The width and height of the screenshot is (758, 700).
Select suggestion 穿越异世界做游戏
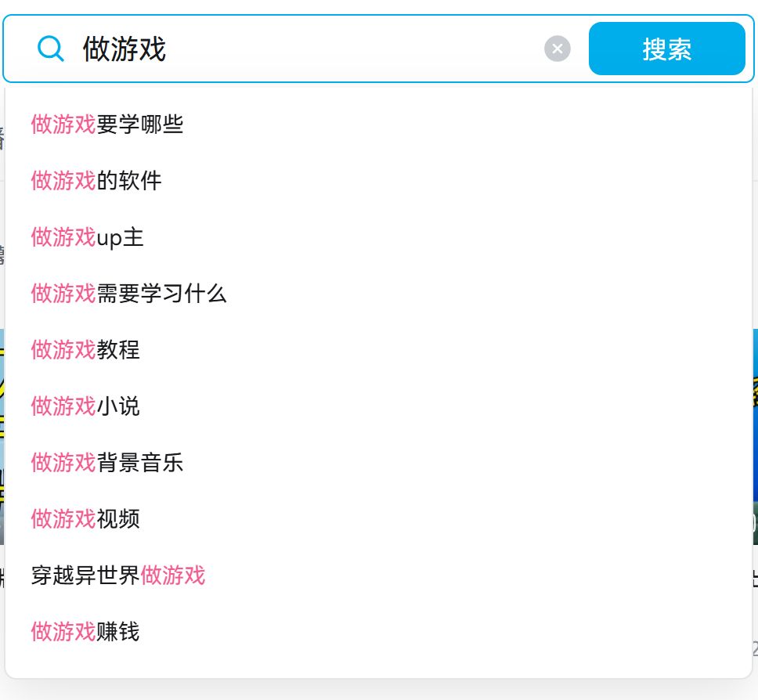pos(118,575)
